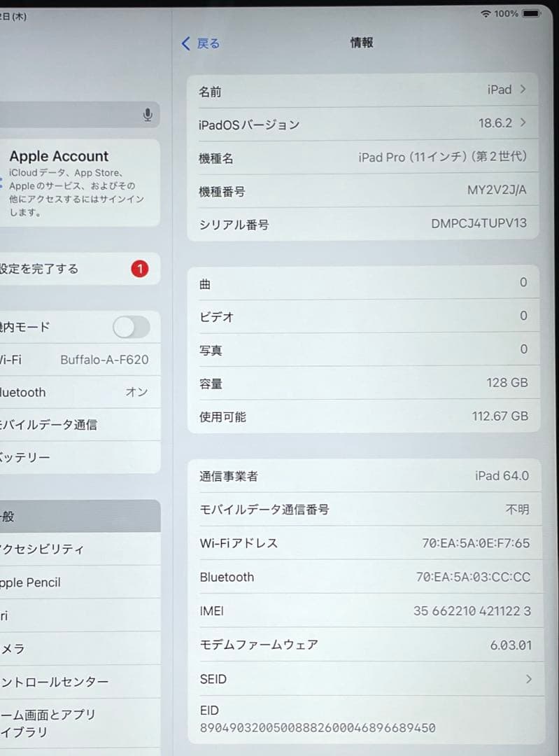Screen dimensions: 559x756
Task: Tap Wi-Fi address 70:EA:5A:0E:F7:65
Action: [x=476, y=543]
